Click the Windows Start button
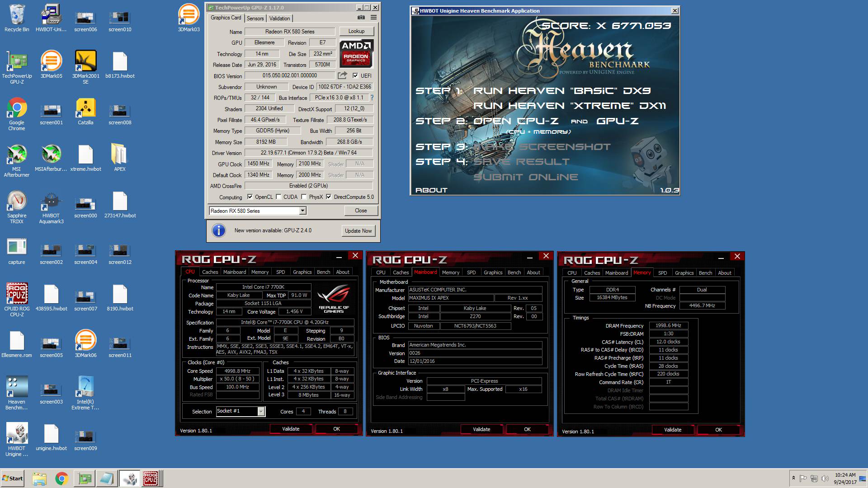868x488 pixels. click(x=12, y=479)
